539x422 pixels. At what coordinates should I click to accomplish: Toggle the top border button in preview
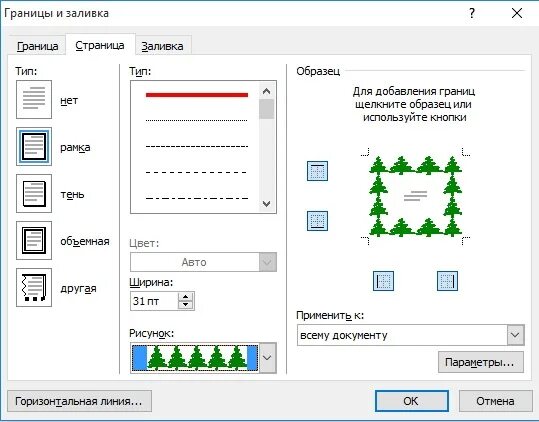click(317, 171)
